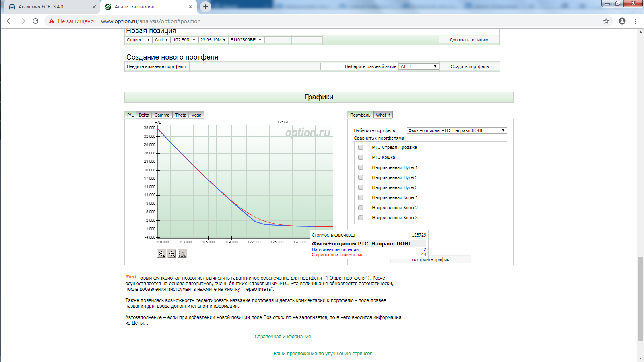Open a new browser tab

(206, 7)
